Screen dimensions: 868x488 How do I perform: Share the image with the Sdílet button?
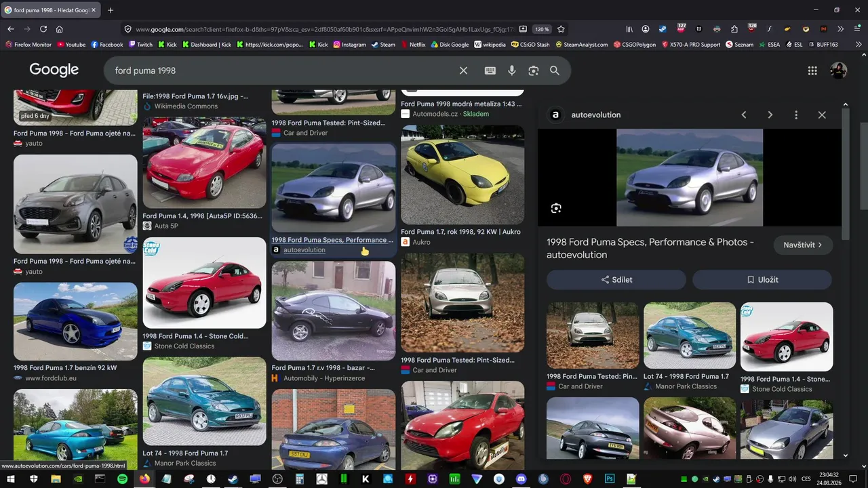point(616,280)
